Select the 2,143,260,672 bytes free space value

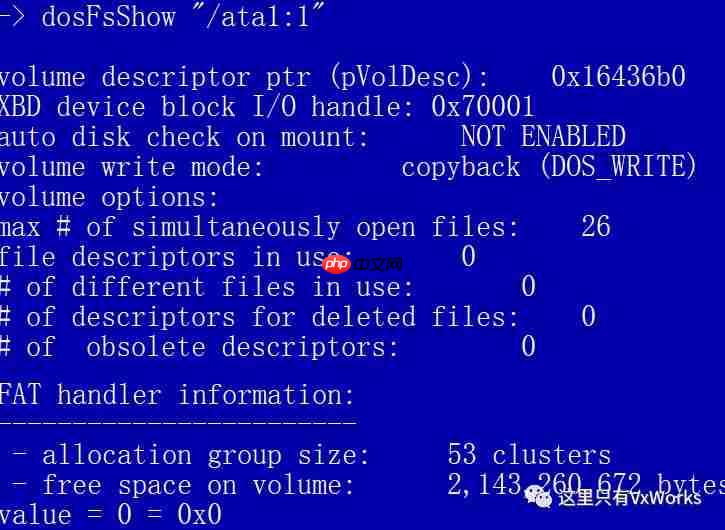586,485
